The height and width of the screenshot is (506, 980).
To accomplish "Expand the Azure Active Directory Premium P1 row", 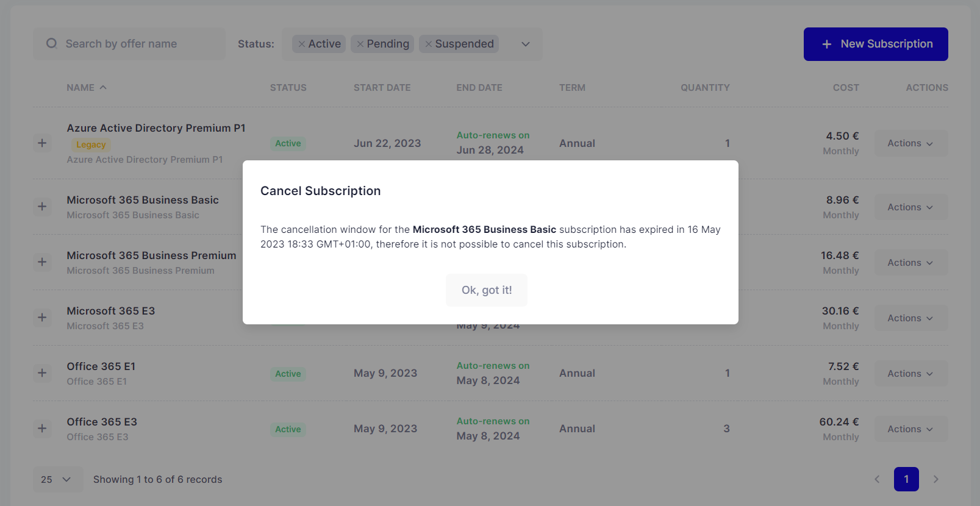I will (x=42, y=143).
